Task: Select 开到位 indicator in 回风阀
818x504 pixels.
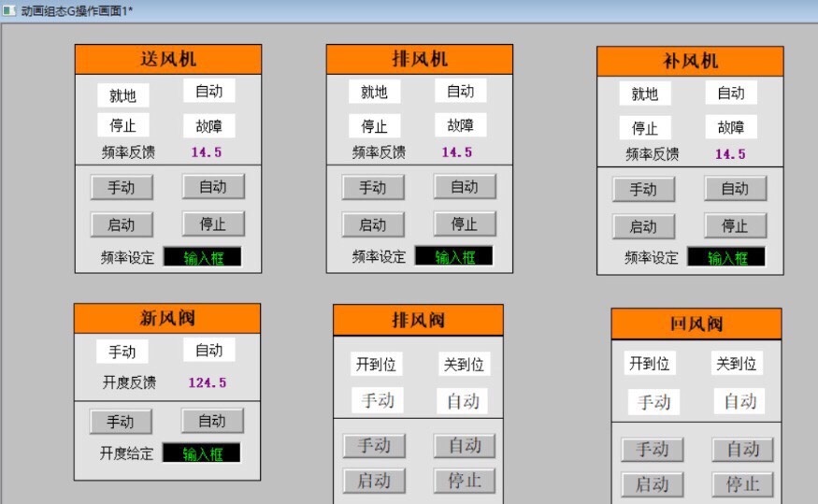Action: click(650, 363)
